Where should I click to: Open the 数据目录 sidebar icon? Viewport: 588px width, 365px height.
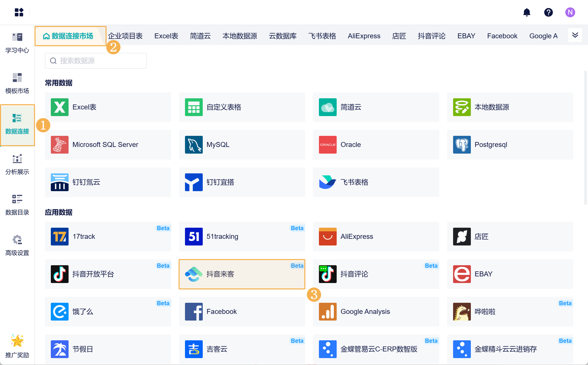click(17, 204)
